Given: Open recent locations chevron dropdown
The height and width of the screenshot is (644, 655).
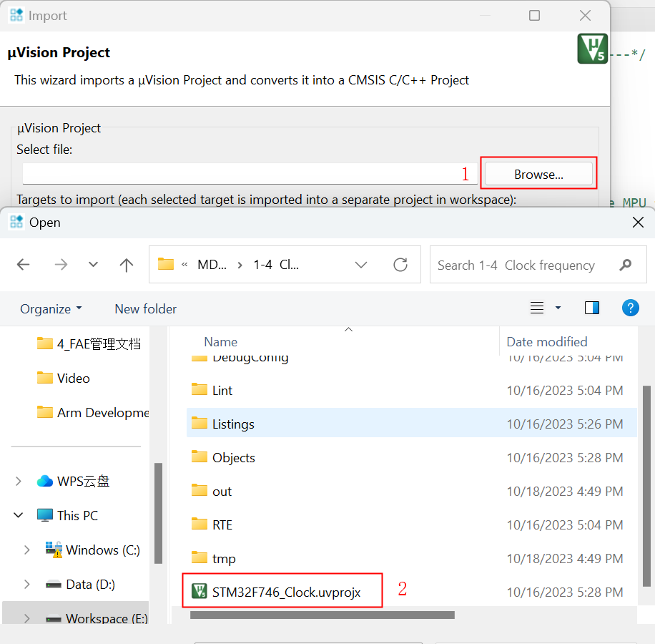Looking at the screenshot, I should click(93, 265).
